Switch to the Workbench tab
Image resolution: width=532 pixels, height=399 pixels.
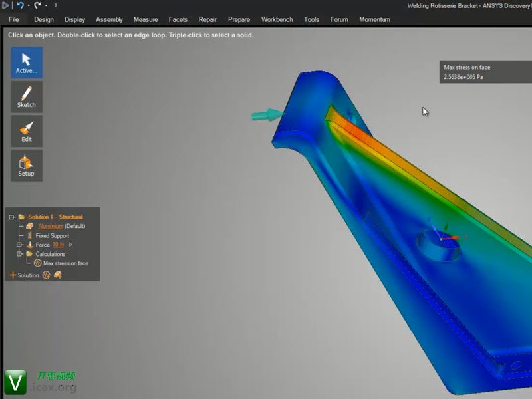[x=277, y=19]
